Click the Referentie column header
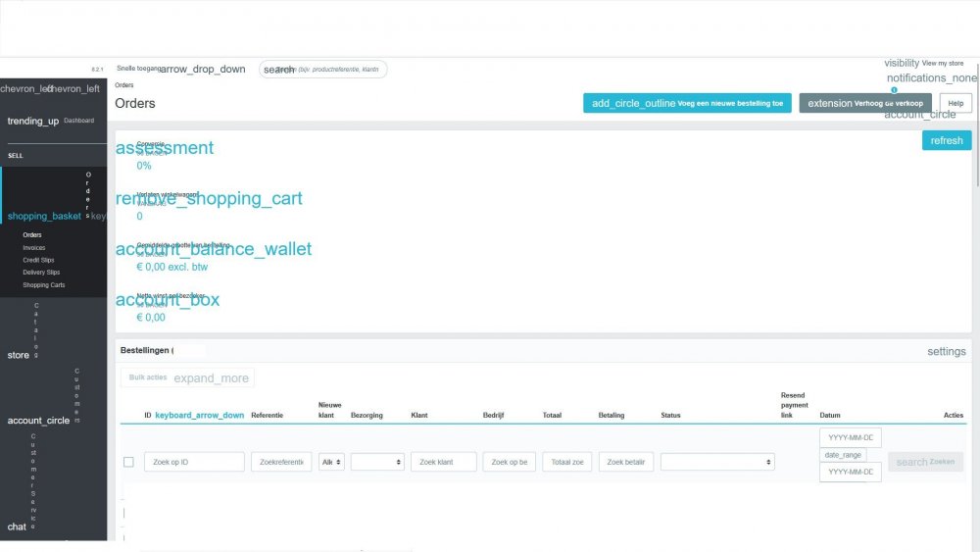The image size is (980, 552). pyautogui.click(x=267, y=415)
